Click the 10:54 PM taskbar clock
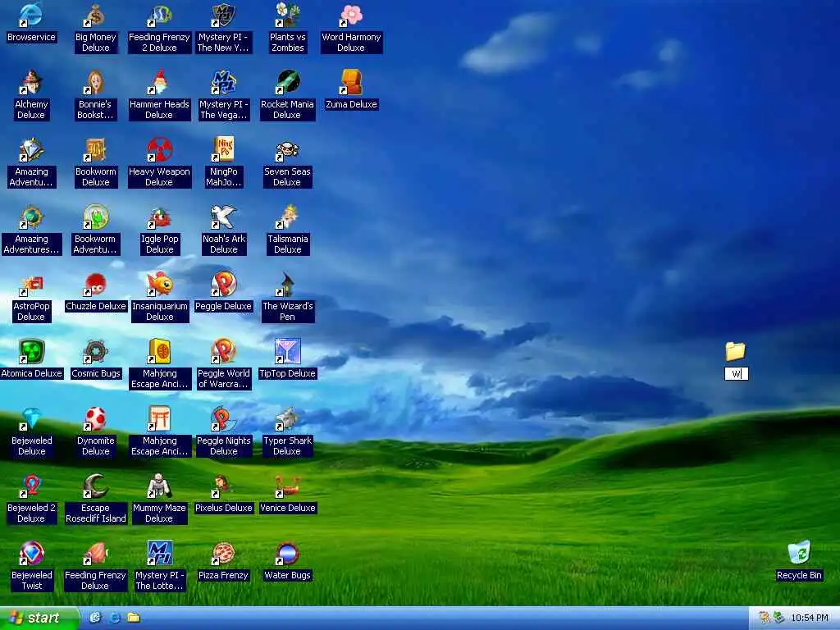Screen dimensions: 840x630 810,619
